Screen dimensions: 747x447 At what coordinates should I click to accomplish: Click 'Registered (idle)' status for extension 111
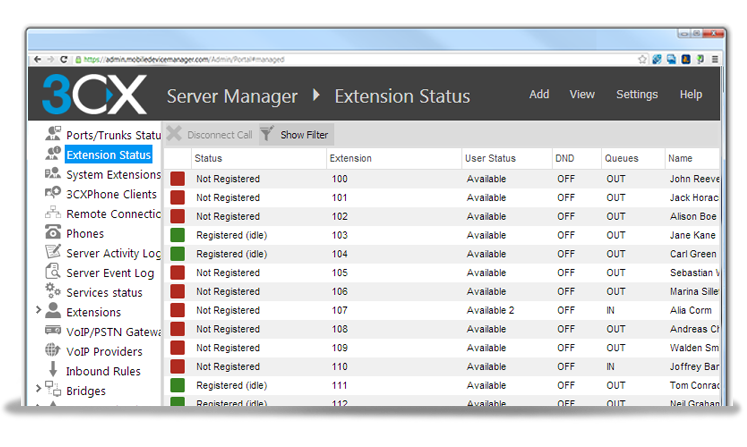pyautogui.click(x=232, y=385)
